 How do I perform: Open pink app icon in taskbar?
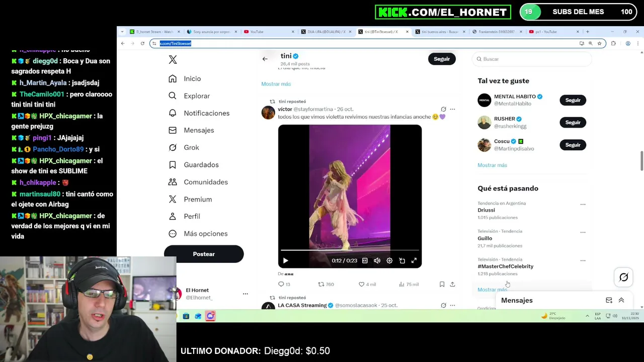210,316
